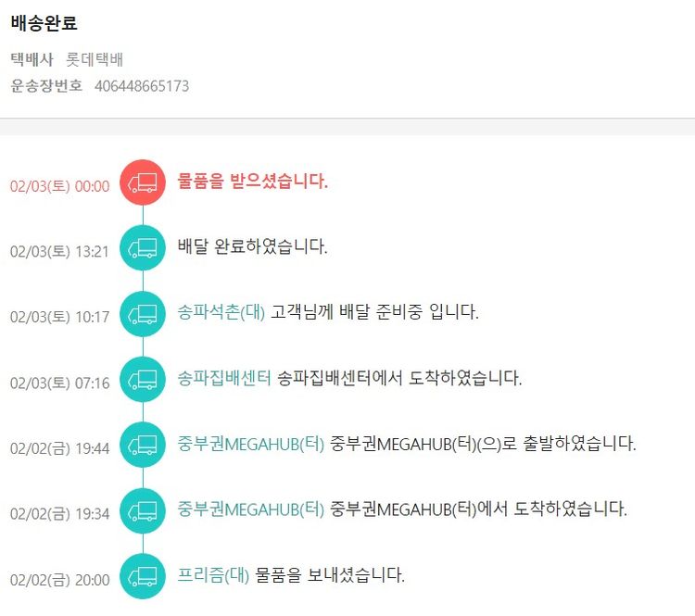Click the red 물품을 받으셨습니다 status text
Screen dimensions: 695x616
point(253,182)
